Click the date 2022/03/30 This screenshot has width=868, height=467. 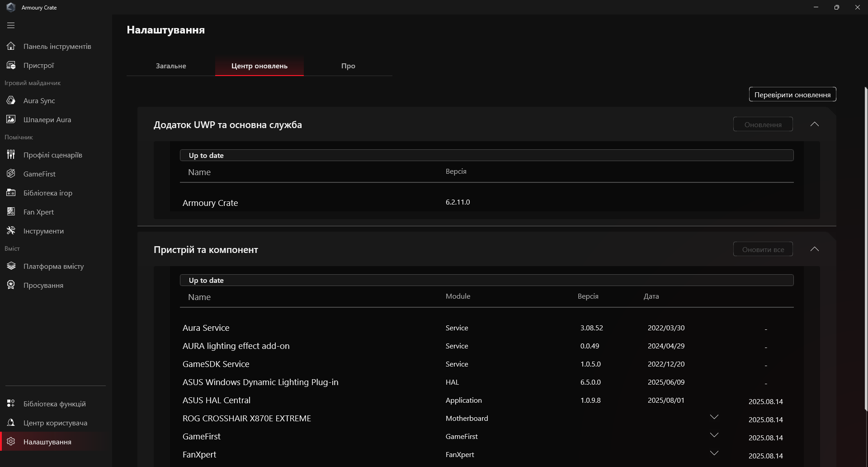(666, 328)
